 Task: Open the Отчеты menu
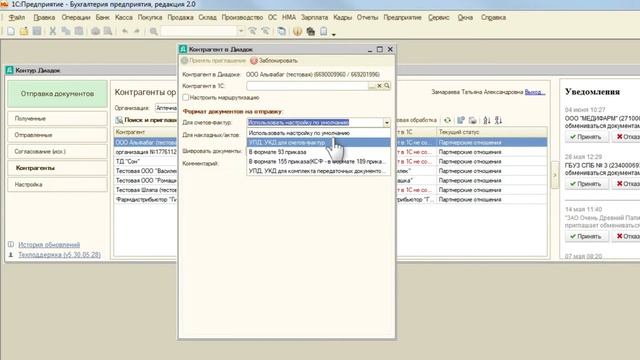pyautogui.click(x=367, y=18)
